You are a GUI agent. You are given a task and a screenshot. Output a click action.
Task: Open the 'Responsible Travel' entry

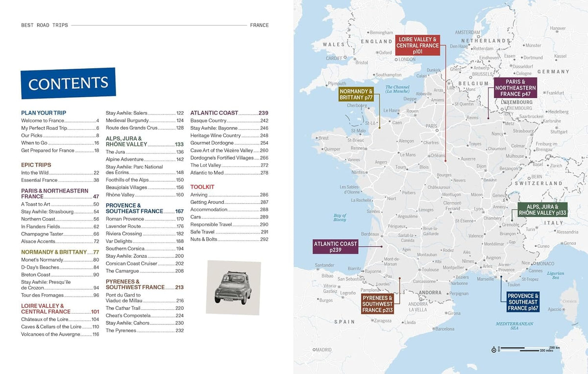229,224
